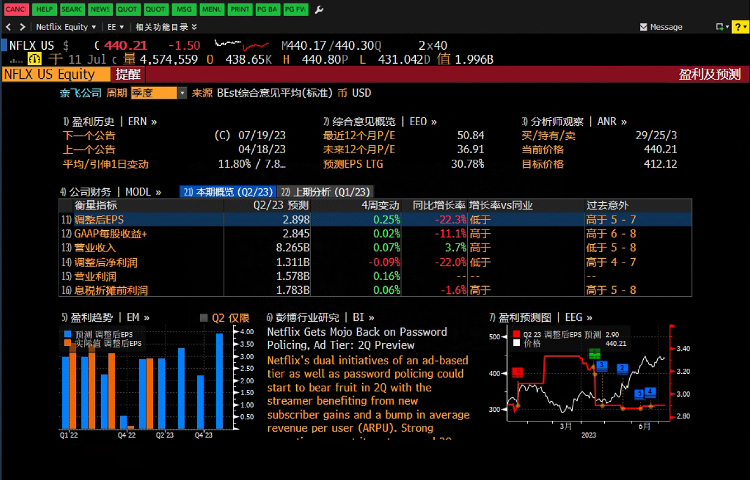Open 综合意见概览 EEO section link

pos(380,121)
